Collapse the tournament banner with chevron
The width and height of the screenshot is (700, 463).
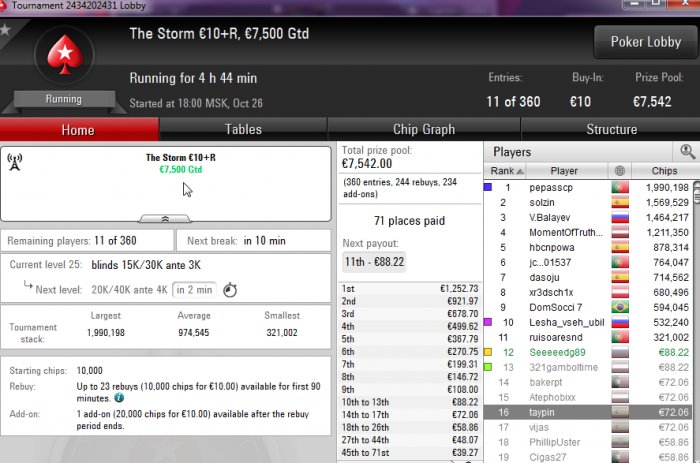(165, 219)
